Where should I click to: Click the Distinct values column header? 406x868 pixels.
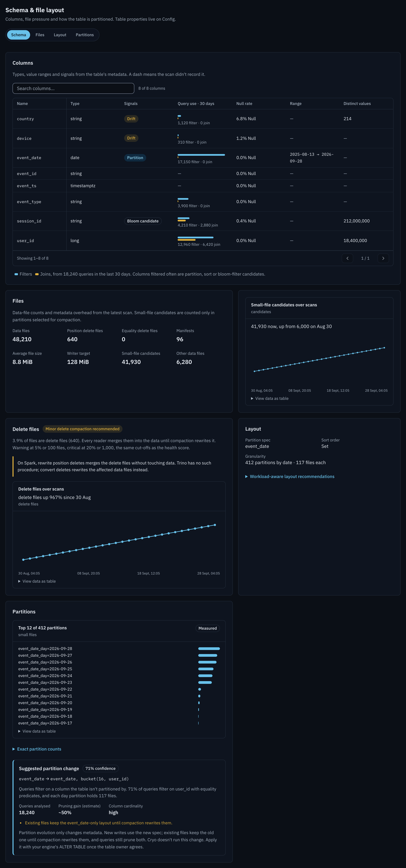coord(357,103)
